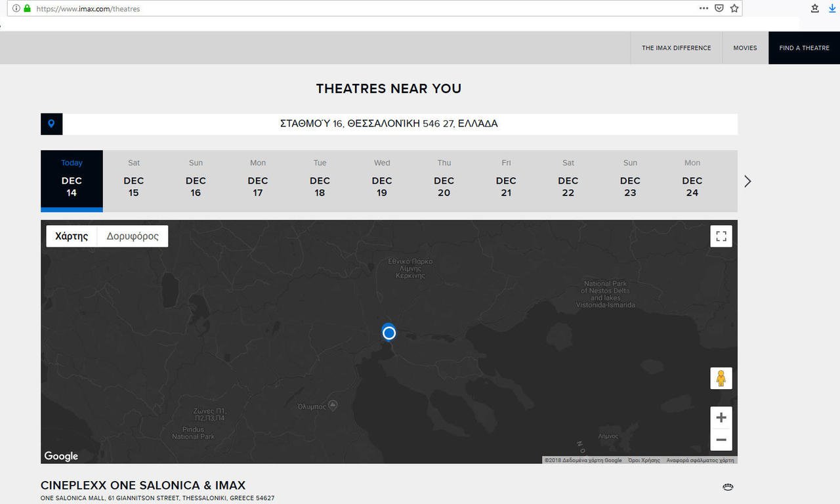The image size is (840, 504).
Task: Click National Park of Nestos Delta label
Action: click(x=605, y=295)
